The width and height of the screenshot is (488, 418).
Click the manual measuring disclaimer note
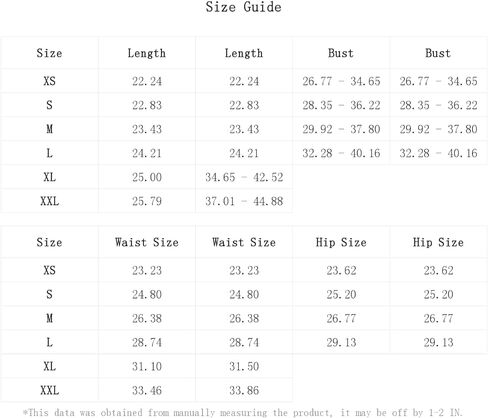click(x=242, y=413)
